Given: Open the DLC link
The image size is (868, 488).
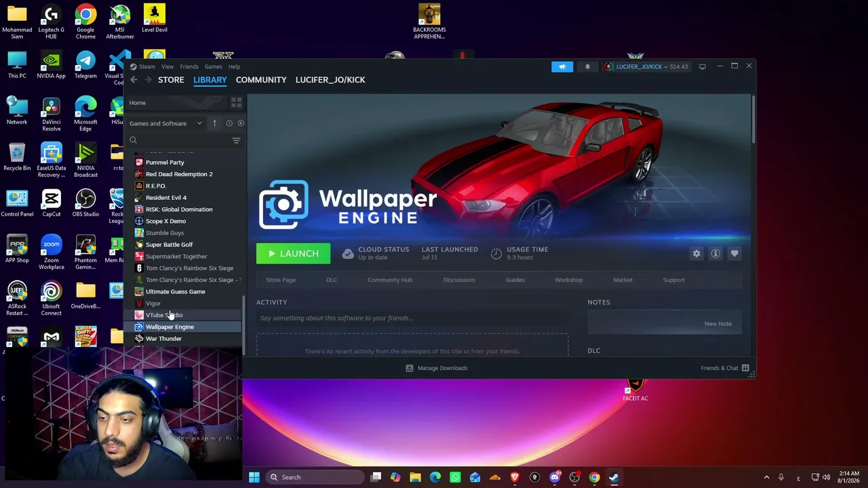Looking at the screenshot, I should point(332,280).
